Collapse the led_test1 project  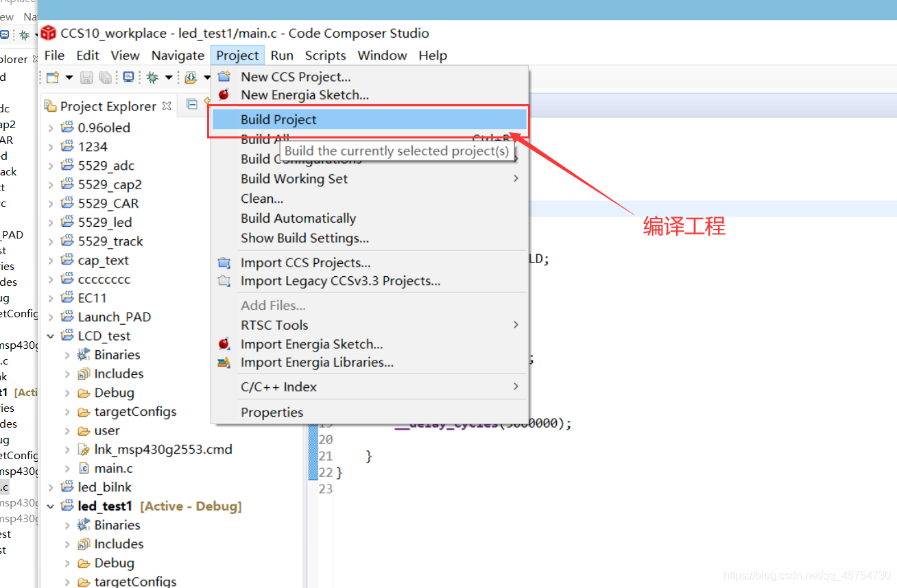pos(51,506)
